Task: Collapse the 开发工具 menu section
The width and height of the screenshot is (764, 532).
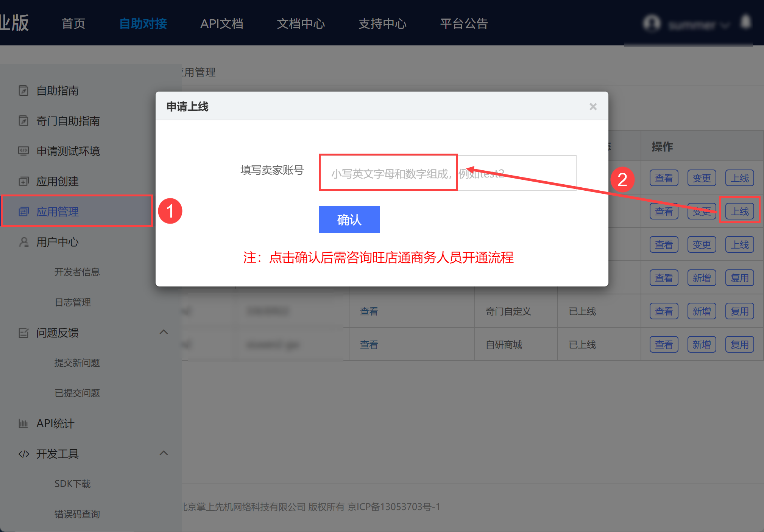Action: pyautogui.click(x=164, y=453)
